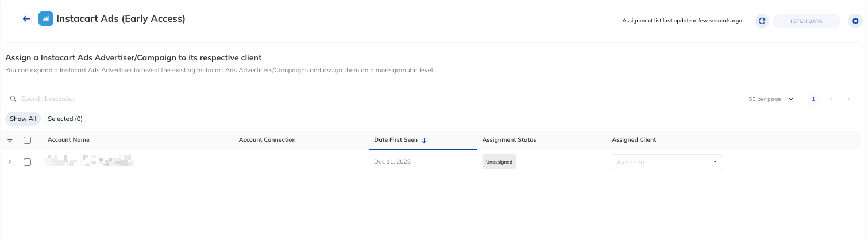Select the Show All filter

[23, 119]
